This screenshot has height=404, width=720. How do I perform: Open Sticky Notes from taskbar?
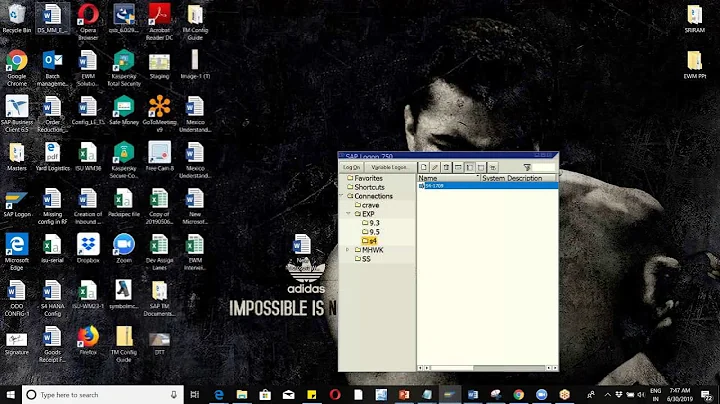tap(311, 395)
